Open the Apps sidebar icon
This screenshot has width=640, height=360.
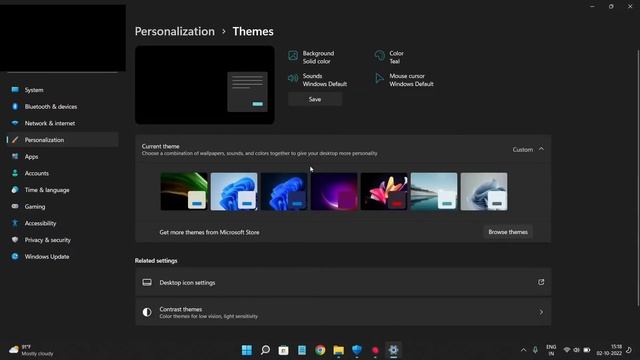15,157
